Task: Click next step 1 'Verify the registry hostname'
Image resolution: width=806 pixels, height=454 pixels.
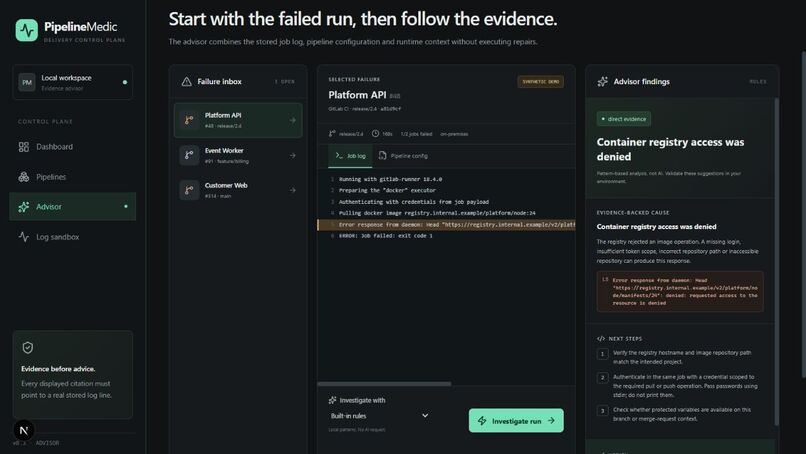Action: coord(682,357)
